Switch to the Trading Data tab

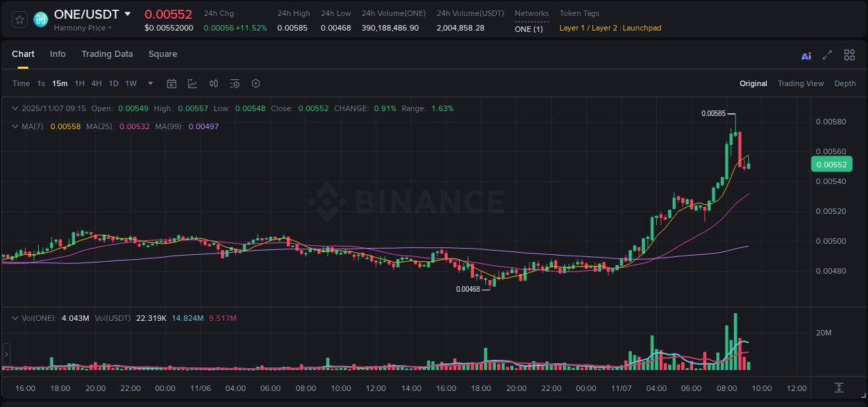(107, 54)
